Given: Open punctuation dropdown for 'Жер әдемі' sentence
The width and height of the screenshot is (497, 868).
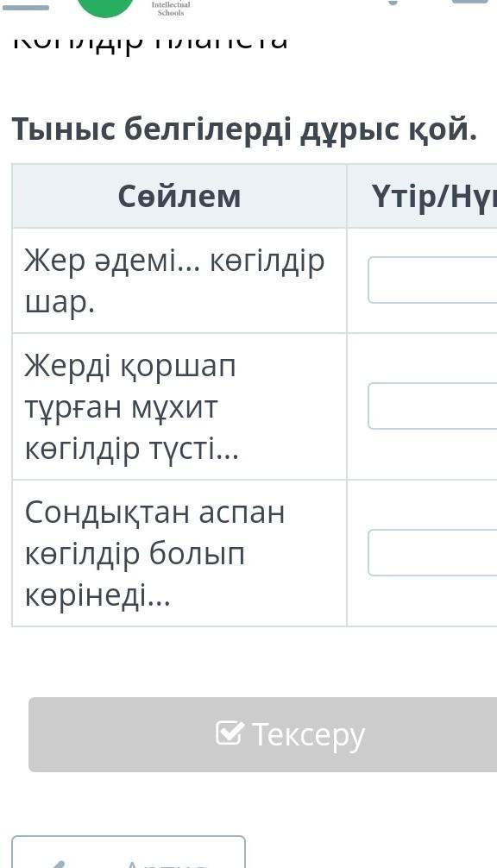Looking at the screenshot, I should click(432, 280).
